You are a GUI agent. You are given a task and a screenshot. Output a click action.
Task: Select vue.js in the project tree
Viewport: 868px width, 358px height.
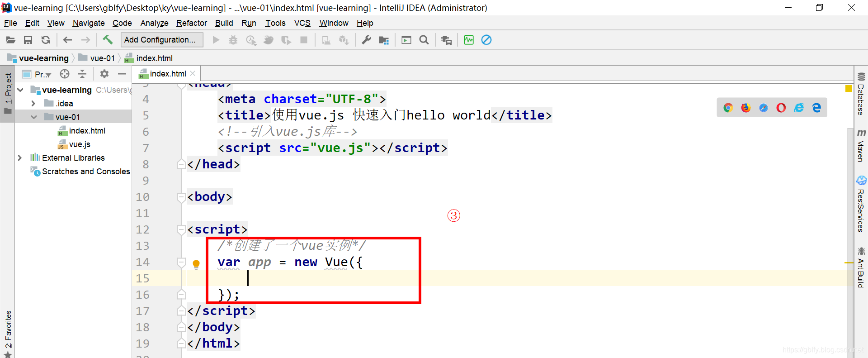pyautogui.click(x=74, y=144)
